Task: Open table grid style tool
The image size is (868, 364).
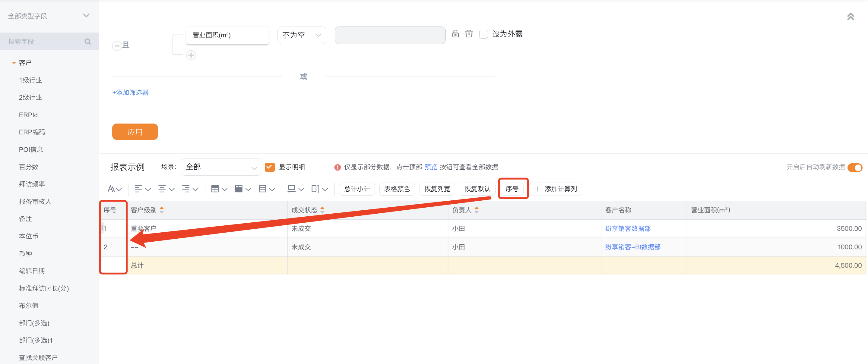Action: pyautogui.click(x=219, y=189)
